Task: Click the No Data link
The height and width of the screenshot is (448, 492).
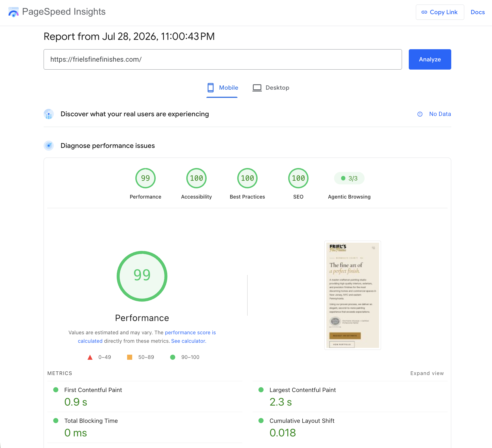Action: pos(440,114)
